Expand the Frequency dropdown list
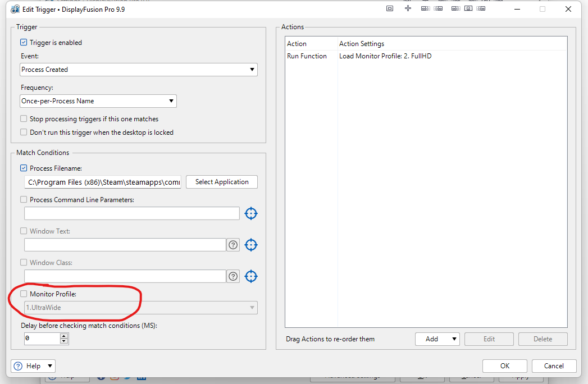The image size is (588, 384). [98, 101]
